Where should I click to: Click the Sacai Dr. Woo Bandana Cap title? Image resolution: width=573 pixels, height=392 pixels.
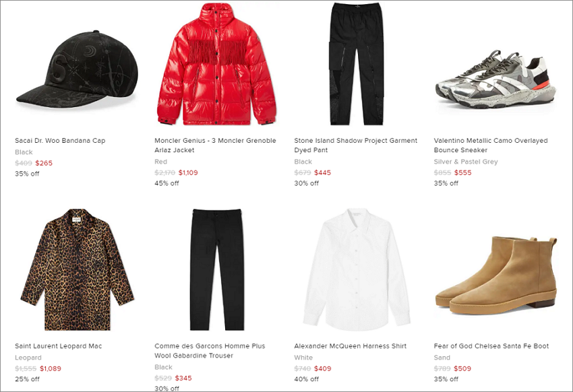[60, 141]
